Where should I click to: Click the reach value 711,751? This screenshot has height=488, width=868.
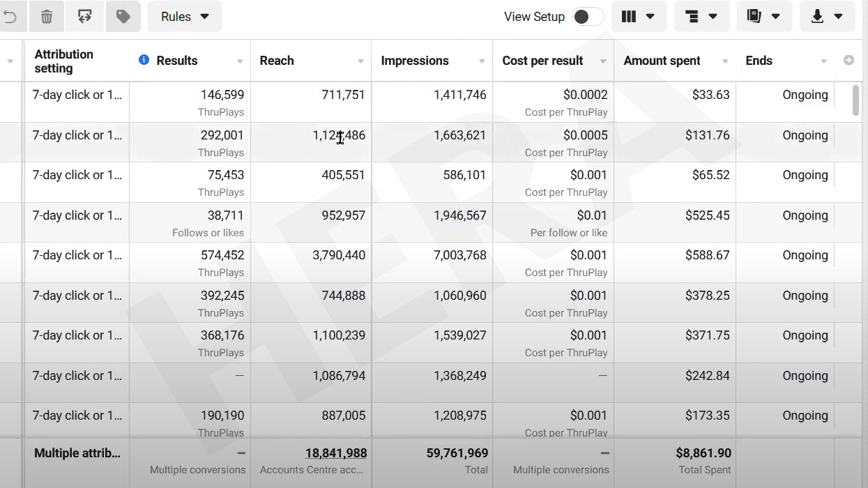[x=344, y=95]
